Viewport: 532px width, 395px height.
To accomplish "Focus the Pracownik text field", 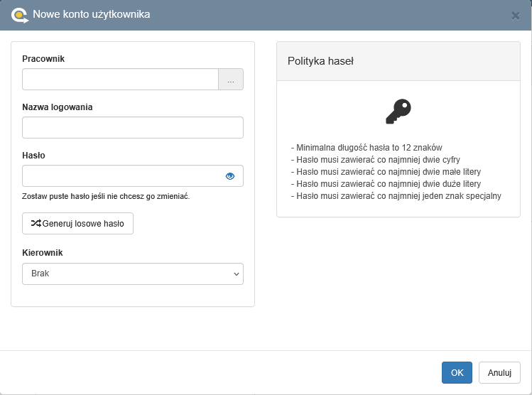I will tap(120, 80).
